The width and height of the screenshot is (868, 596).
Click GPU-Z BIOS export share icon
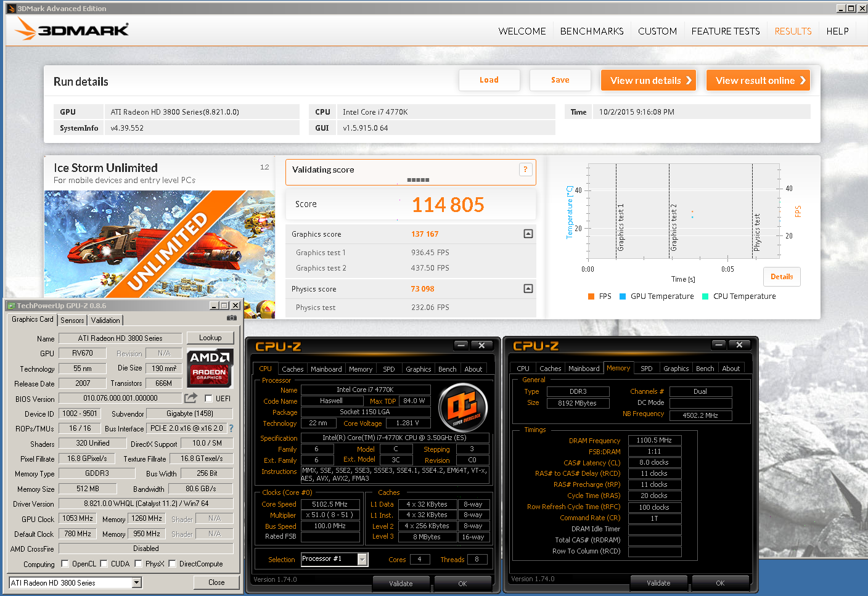(x=191, y=398)
